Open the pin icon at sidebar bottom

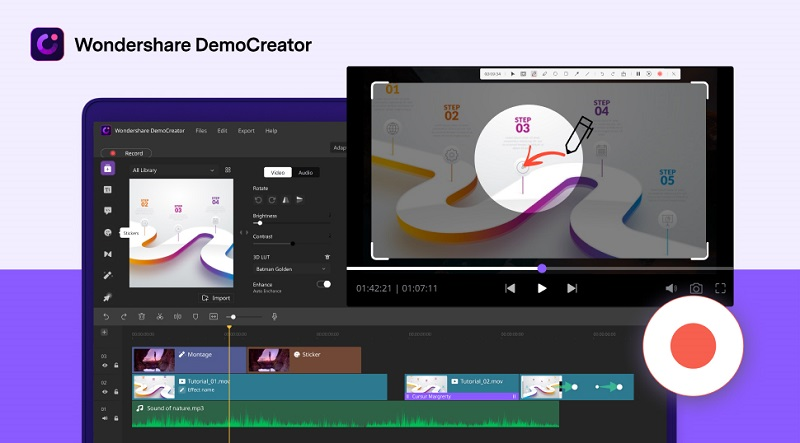pos(108,297)
